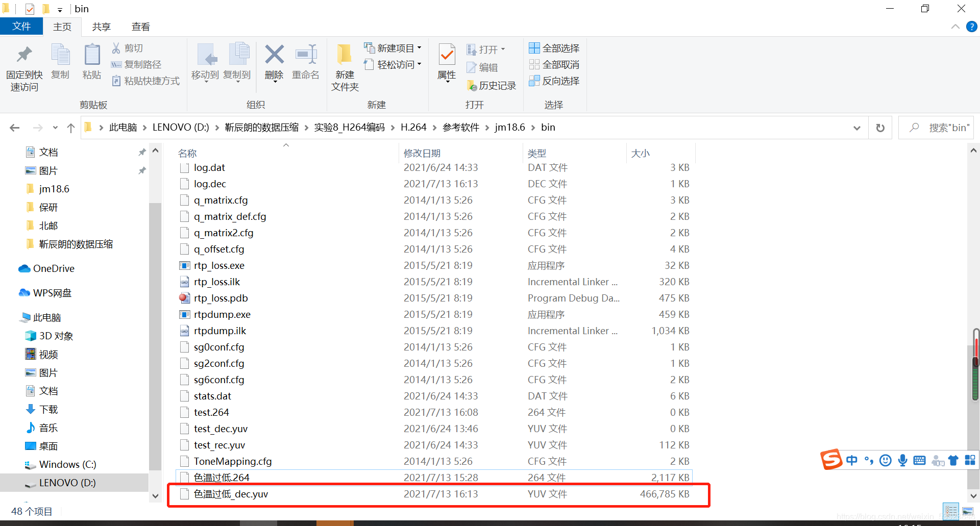Click the Cut scissors icon
This screenshot has width=980, height=526.
[116, 48]
